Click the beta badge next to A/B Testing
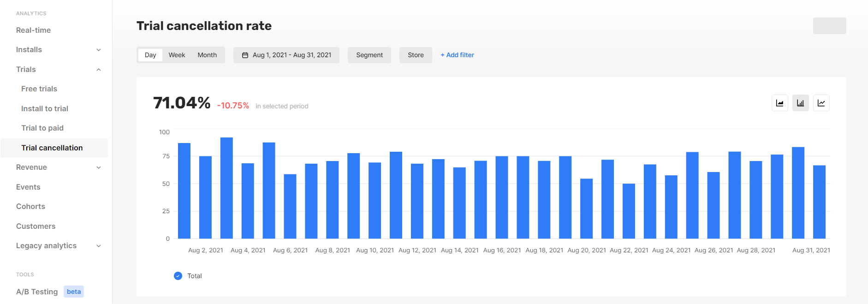The image size is (868, 304). point(74,292)
